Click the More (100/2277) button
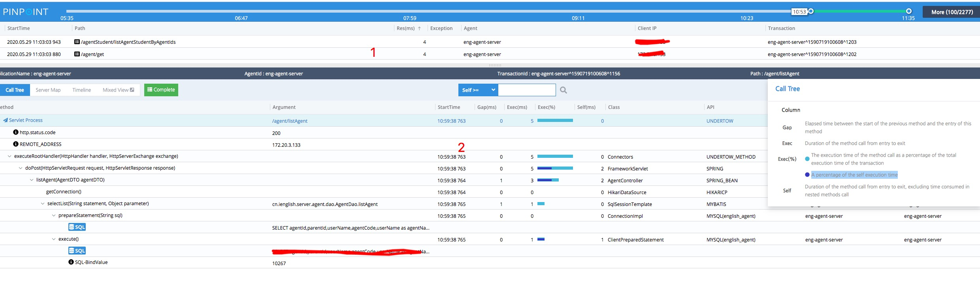This screenshot has height=292, width=980. 951,12
